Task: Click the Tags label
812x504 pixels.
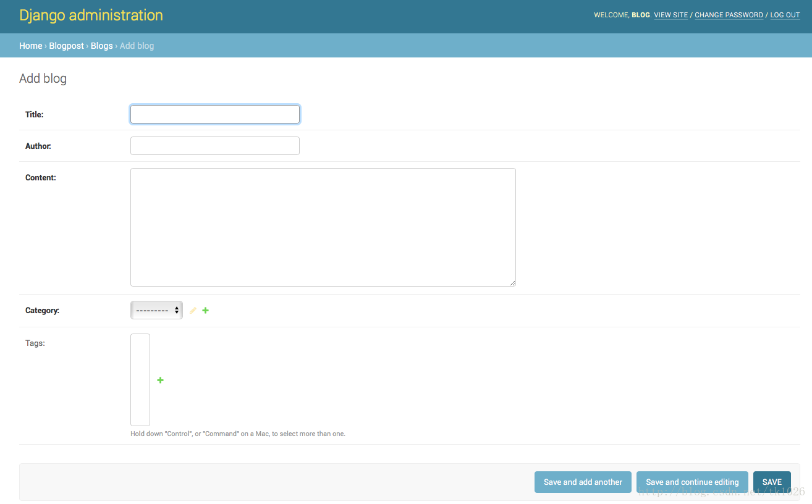Action: 35,343
